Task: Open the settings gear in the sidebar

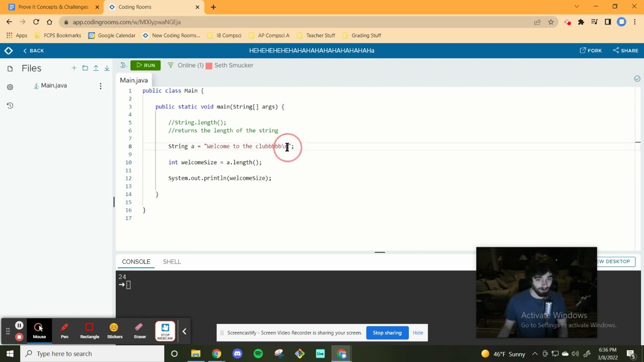Action: (x=10, y=87)
